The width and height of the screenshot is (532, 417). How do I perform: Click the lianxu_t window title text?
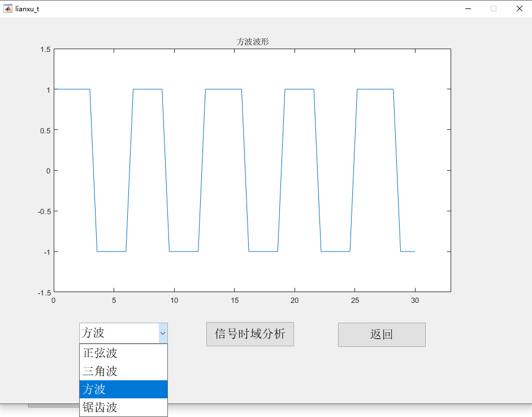(x=27, y=9)
